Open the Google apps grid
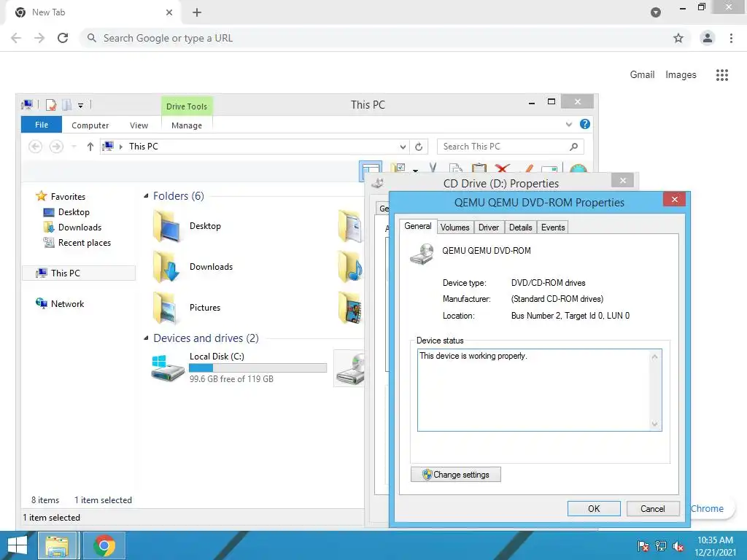 (x=722, y=75)
